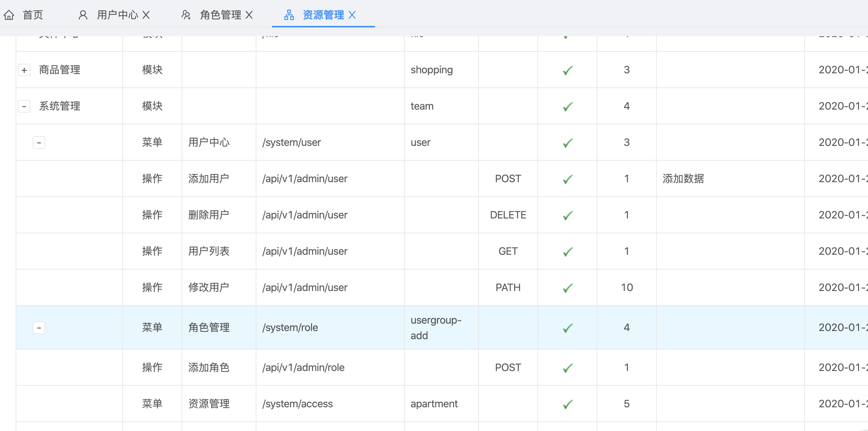Select the 修改用户 PATH row

pyautogui.click(x=209, y=288)
